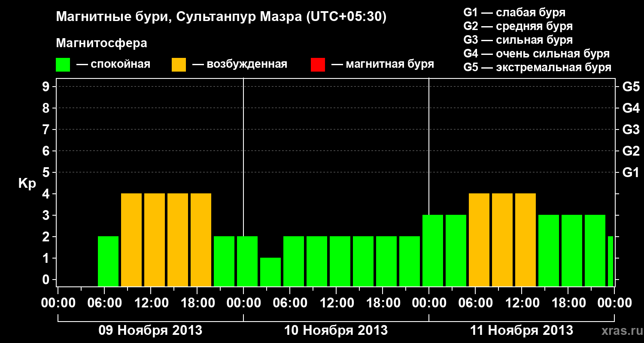The height and width of the screenshot is (343, 644).
Task: Click the 'G4 — очень сильная буря' legend line
Action: click(x=537, y=53)
